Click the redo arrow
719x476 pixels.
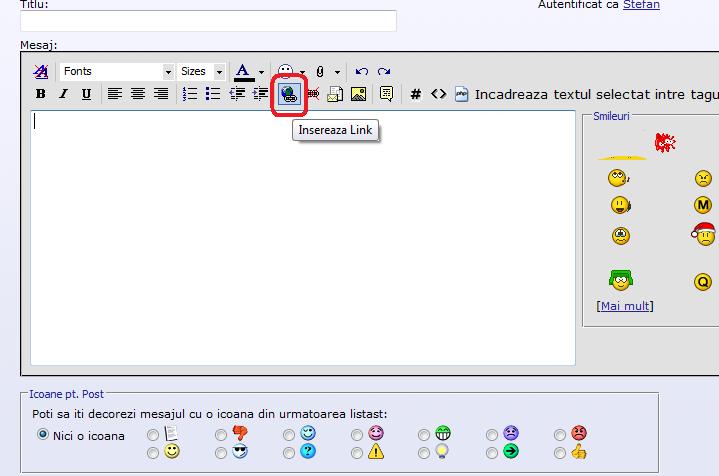coord(384,72)
